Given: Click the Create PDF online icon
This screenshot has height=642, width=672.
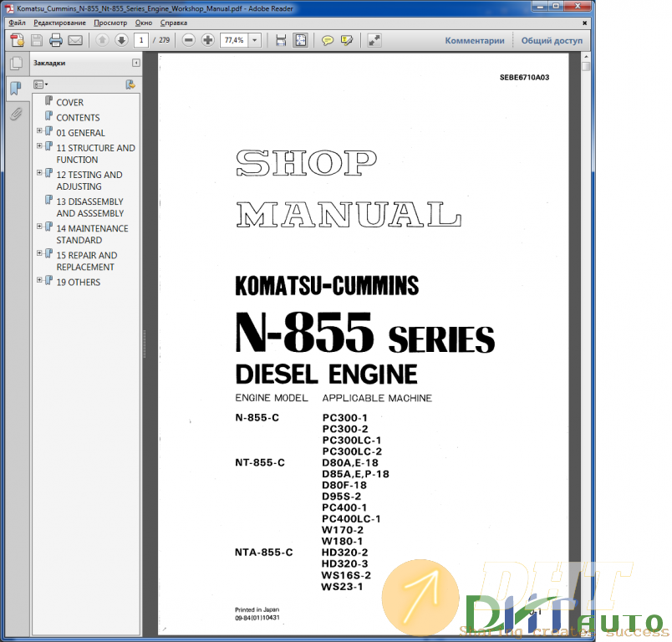Looking at the screenshot, I should (18, 40).
